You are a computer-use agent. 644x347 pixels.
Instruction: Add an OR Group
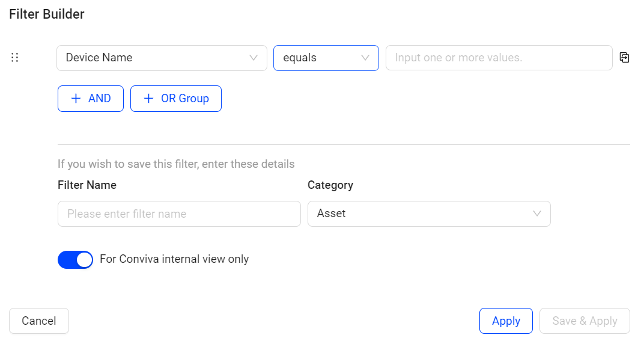pos(176,99)
